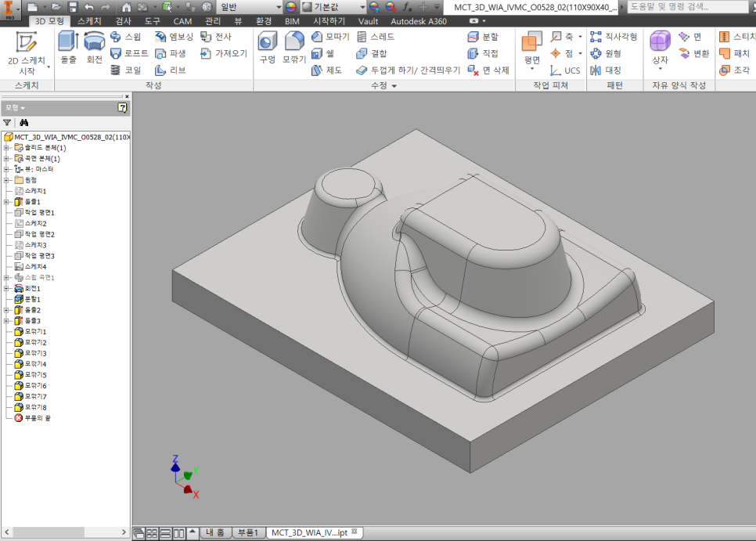756x541 pixels.
Task: Click the UCS tool
Action: click(x=566, y=70)
